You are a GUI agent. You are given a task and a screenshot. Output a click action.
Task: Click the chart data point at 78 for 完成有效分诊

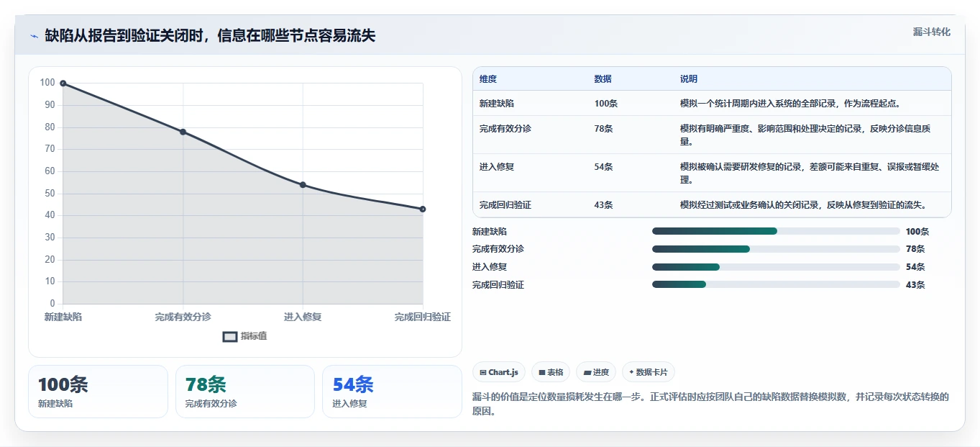[x=183, y=132]
